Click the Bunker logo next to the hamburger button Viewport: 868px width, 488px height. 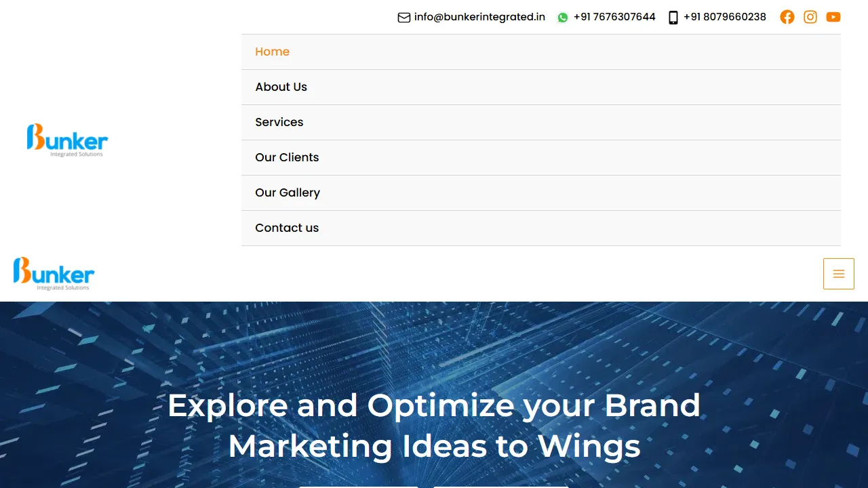point(54,273)
